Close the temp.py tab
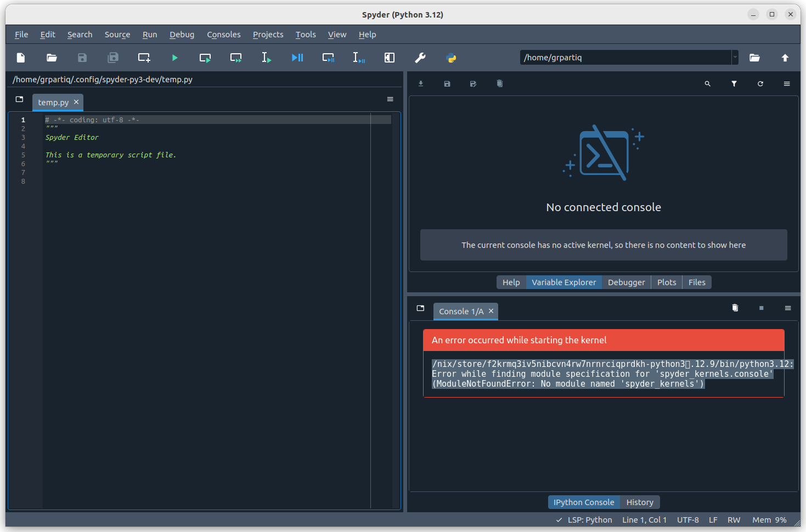 tap(76, 102)
